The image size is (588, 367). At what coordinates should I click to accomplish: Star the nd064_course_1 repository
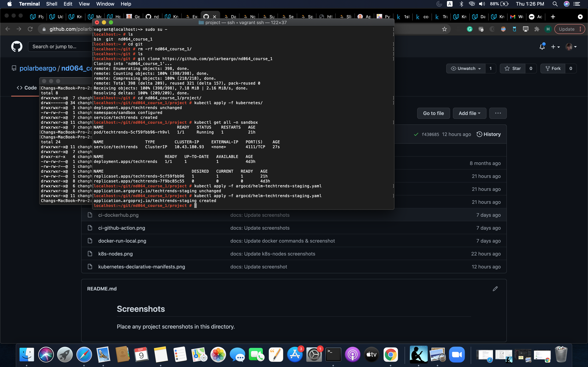[x=512, y=69]
